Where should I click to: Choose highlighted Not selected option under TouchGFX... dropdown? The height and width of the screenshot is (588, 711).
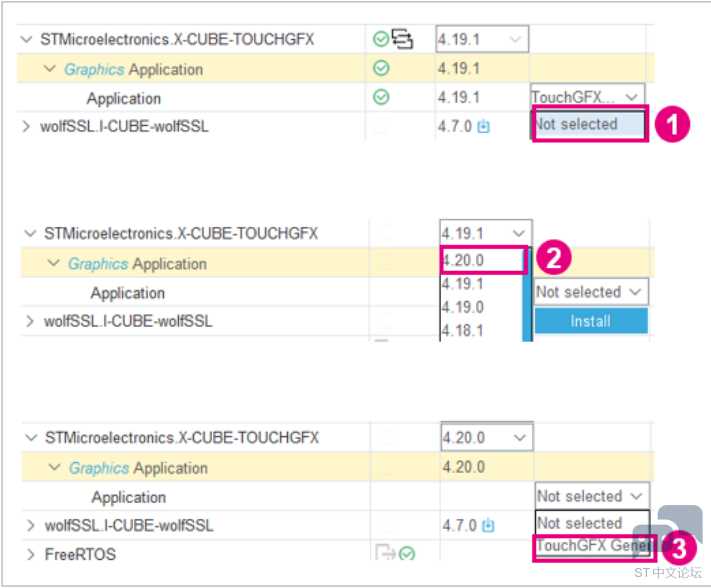589,124
